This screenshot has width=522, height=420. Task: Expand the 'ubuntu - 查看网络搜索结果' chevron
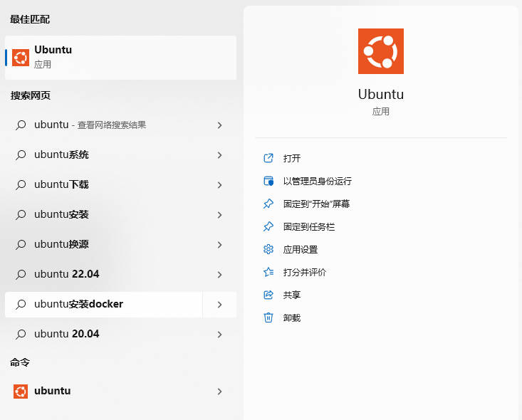coord(219,125)
